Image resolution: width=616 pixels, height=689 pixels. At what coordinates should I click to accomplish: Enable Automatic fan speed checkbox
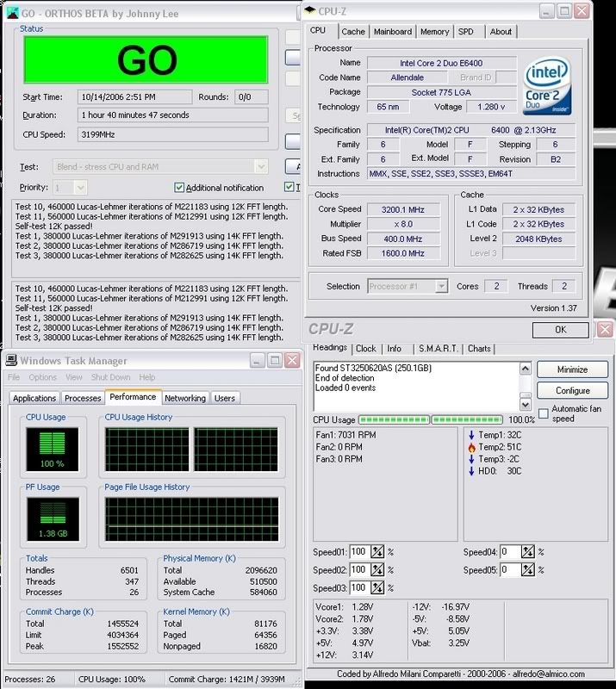coord(544,413)
